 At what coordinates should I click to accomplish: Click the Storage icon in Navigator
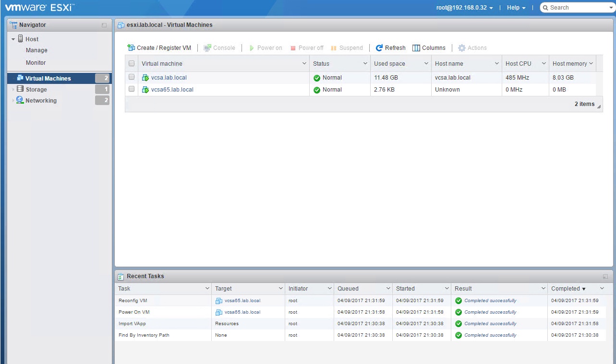coord(20,89)
